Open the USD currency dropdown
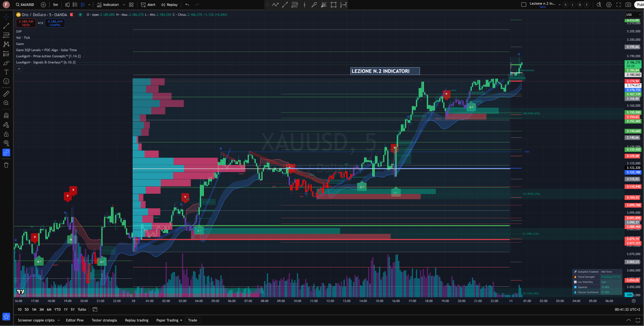 tap(633, 15)
